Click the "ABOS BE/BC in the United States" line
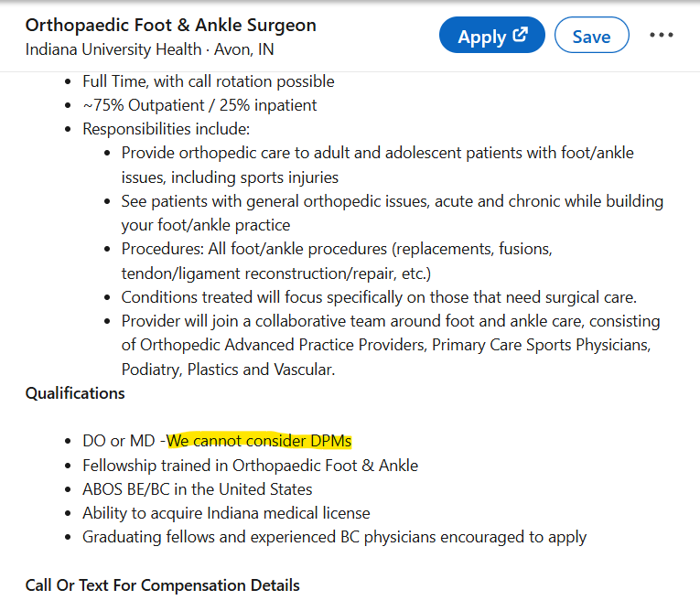 point(197,489)
